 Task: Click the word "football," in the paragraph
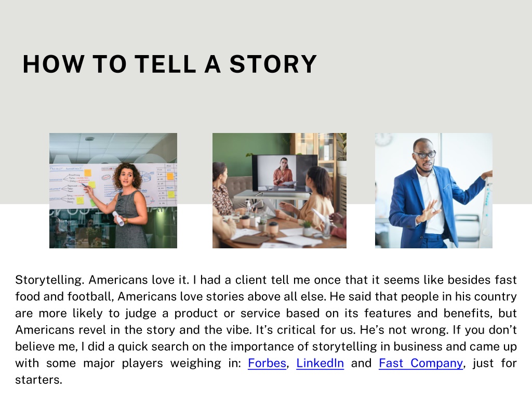[90, 297]
